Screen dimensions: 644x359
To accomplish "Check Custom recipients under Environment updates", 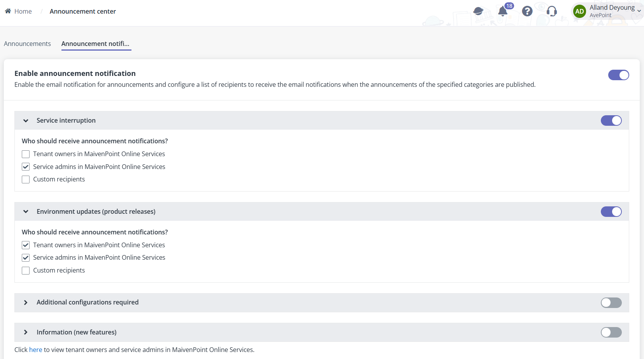I will [x=26, y=271].
